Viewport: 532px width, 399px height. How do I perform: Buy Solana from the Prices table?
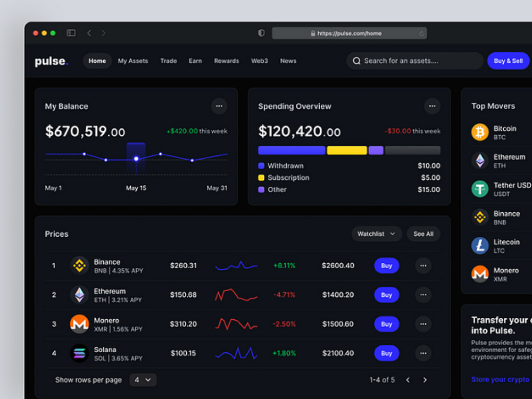(386, 353)
